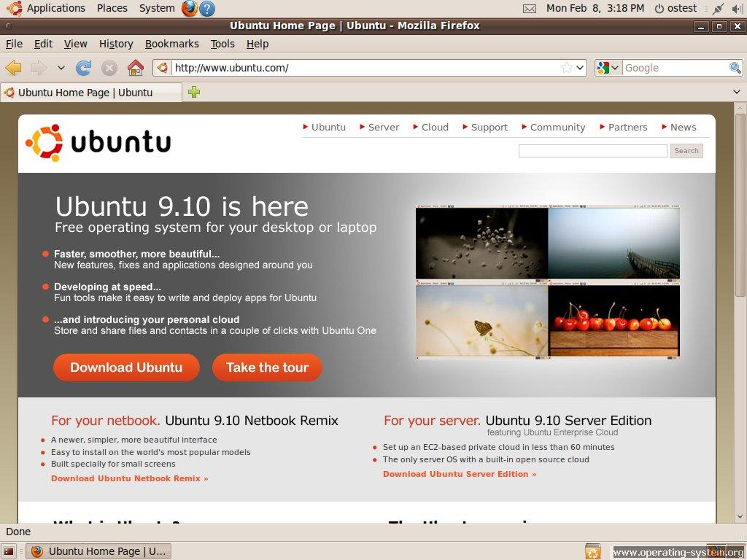Viewport: 747px width, 560px height.
Task: Click the website search text box
Action: tap(592, 151)
